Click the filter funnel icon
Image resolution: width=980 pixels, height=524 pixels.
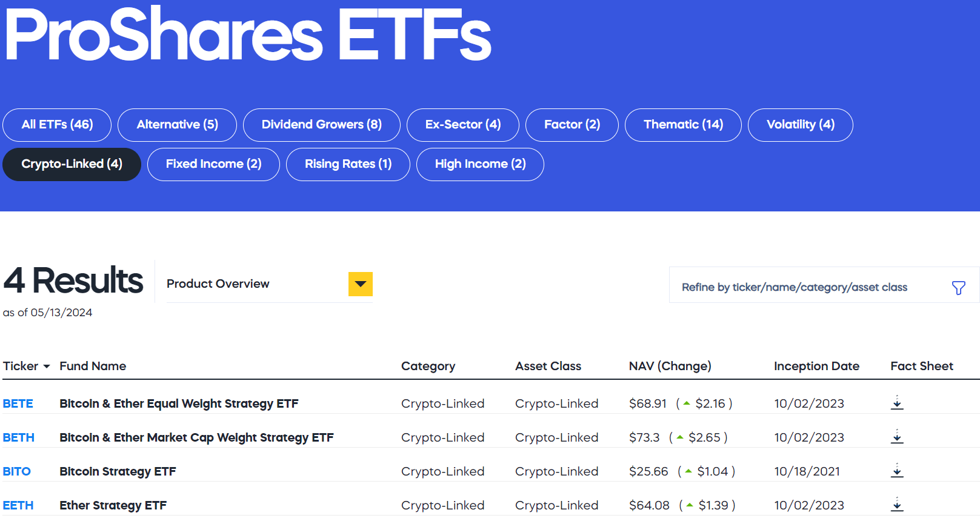pos(958,288)
